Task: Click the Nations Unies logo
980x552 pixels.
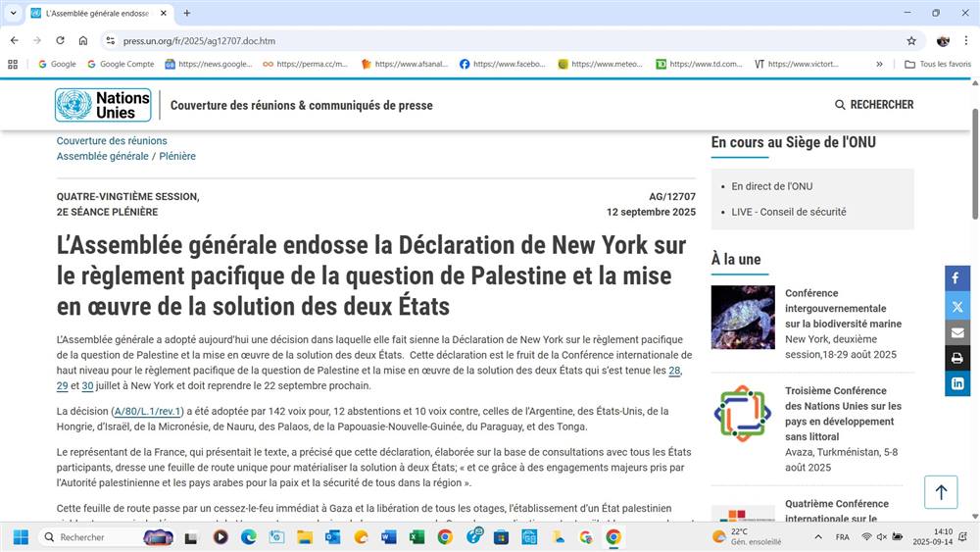Action: coord(103,105)
